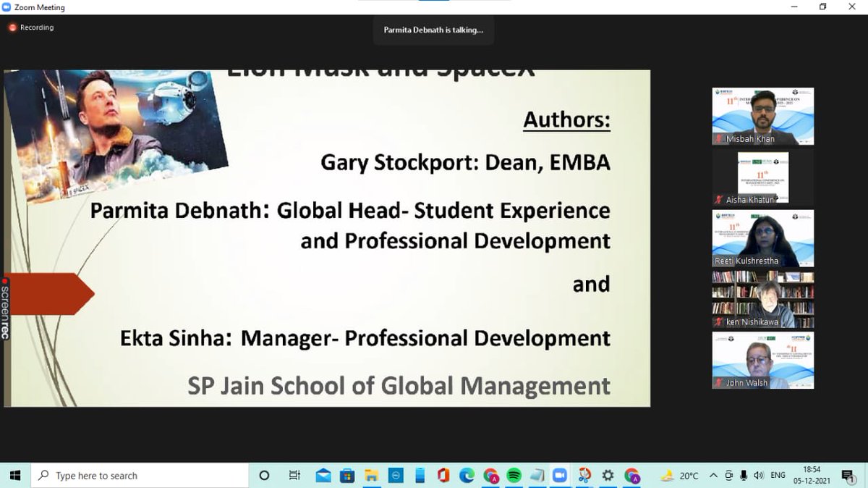Viewport: 868px width, 488px height.
Task: Open Snipping Tool scissors icon on taskbar
Action: pos(584,476)
